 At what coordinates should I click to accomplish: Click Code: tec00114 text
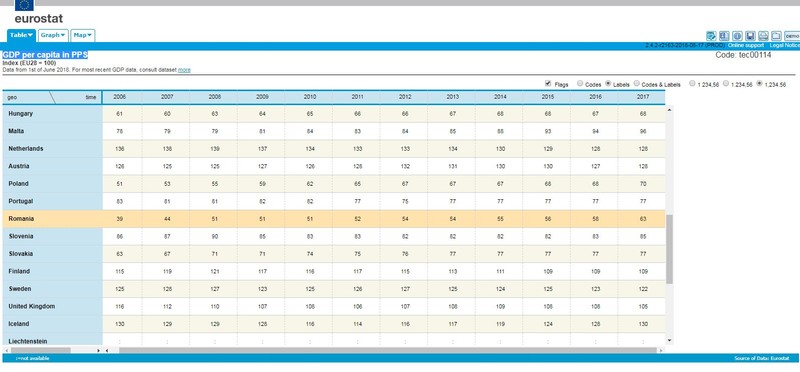[743, 55]
